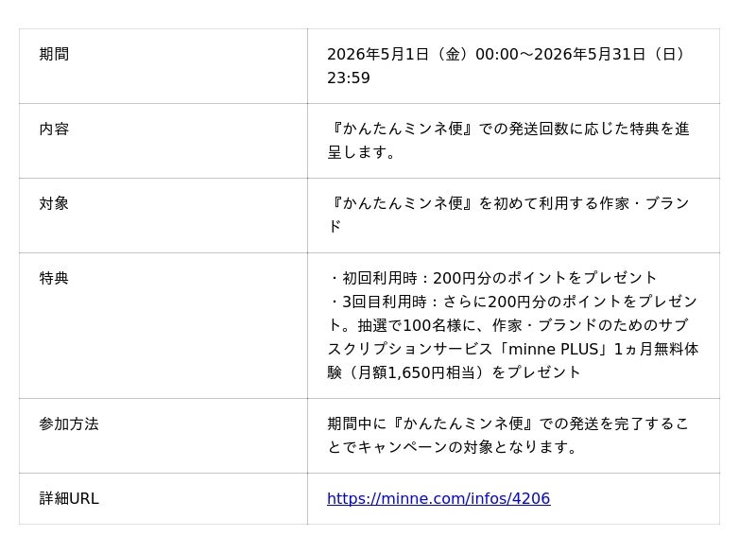Click the 初回利用時 200円分 bullet line
Screen dimensions: 756x553
coord(492,278)
